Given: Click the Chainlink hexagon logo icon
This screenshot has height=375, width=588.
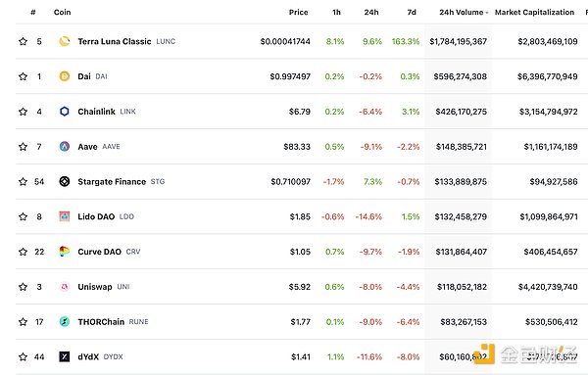Looking at the screenshot, I should click(65, 112).
